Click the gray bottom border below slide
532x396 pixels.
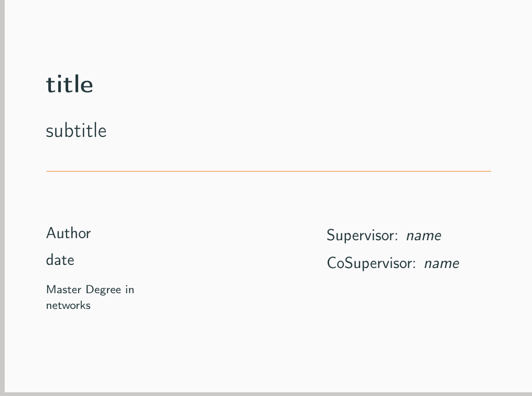[266, 394]
